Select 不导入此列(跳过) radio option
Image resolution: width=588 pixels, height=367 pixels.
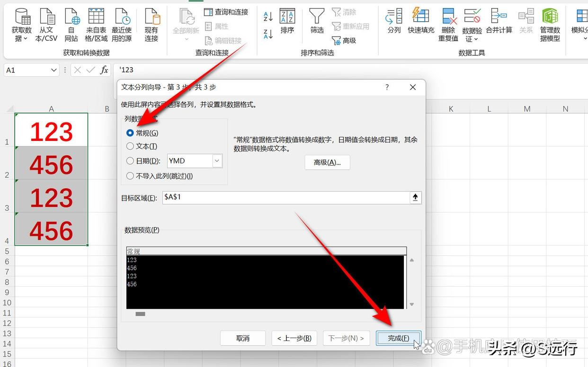160,176
